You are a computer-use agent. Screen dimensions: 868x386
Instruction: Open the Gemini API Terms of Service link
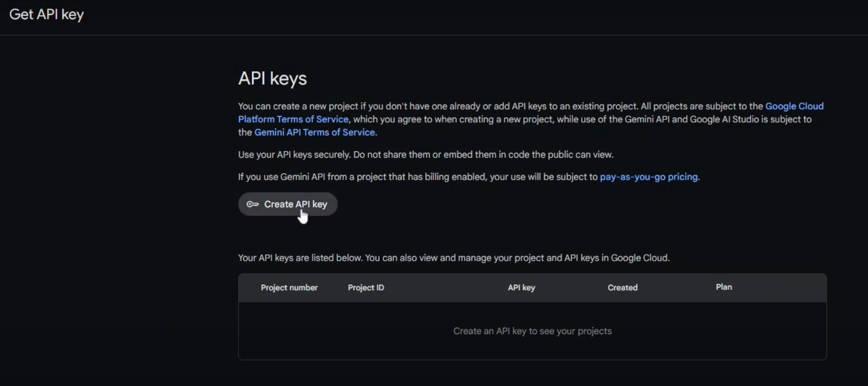tap(315, 132)
